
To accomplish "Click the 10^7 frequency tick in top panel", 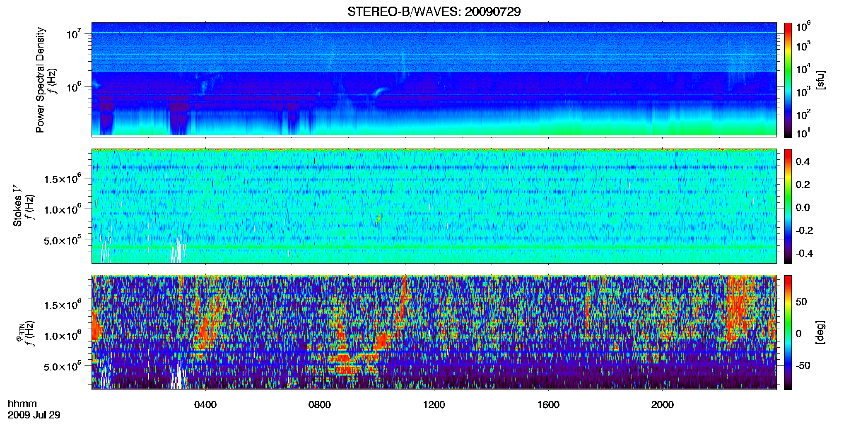I will tap(74, 34).
